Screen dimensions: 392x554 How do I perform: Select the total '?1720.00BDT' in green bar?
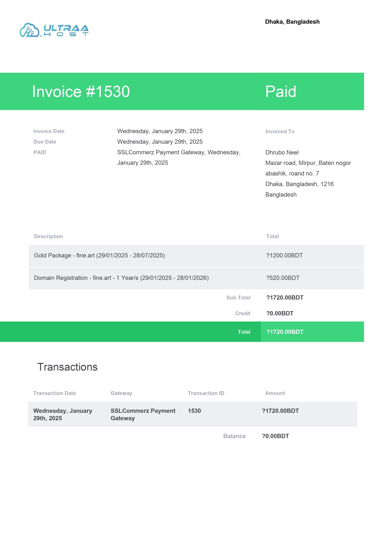[x=285, y=332]
